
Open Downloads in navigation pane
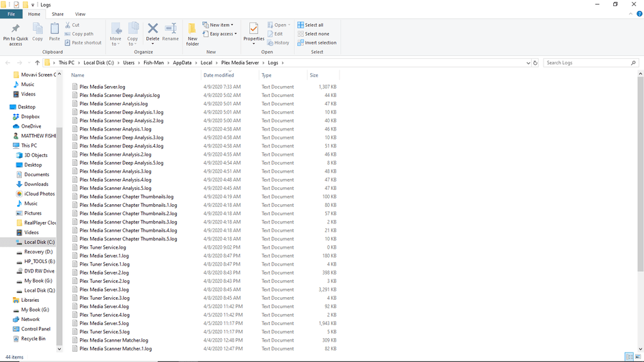(36, 184)
